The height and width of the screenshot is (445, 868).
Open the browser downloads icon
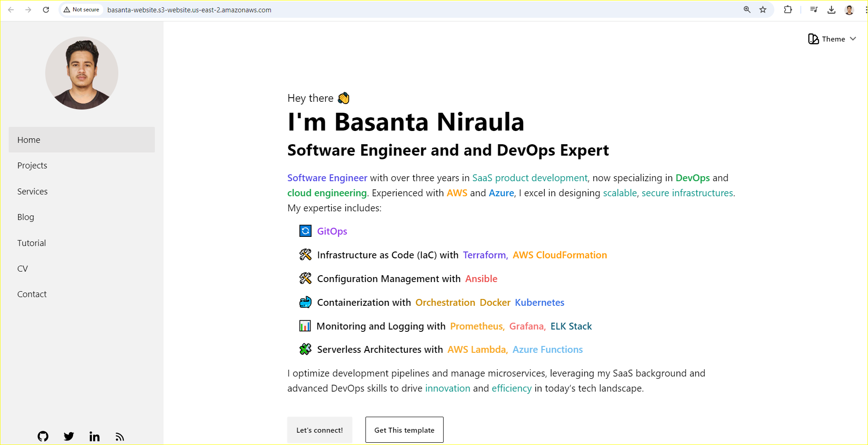[831, 10]
